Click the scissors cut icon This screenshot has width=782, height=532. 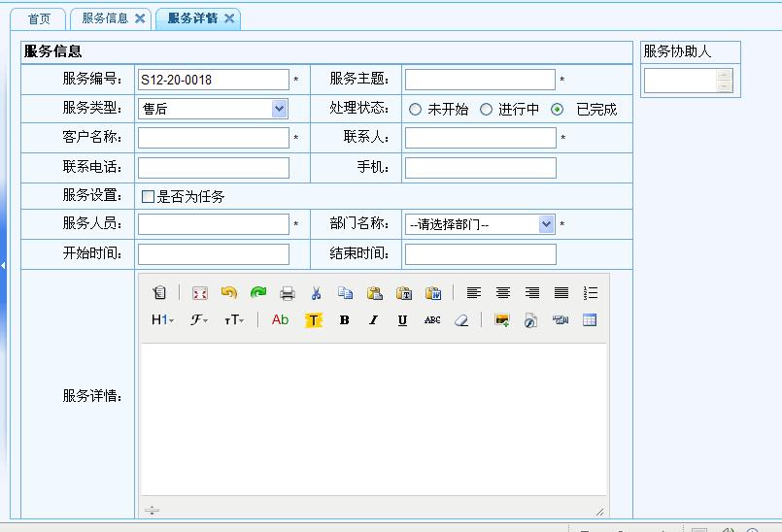[x=316, y=293]
